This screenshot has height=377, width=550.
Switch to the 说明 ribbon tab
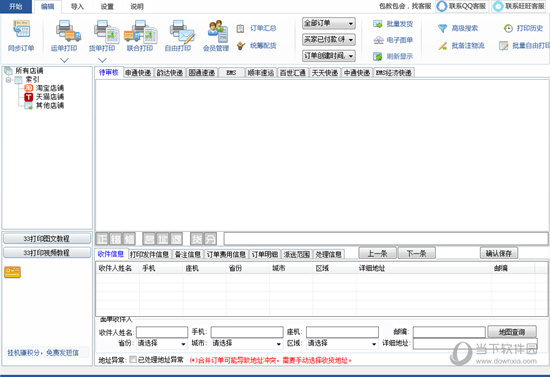point(137,7)
